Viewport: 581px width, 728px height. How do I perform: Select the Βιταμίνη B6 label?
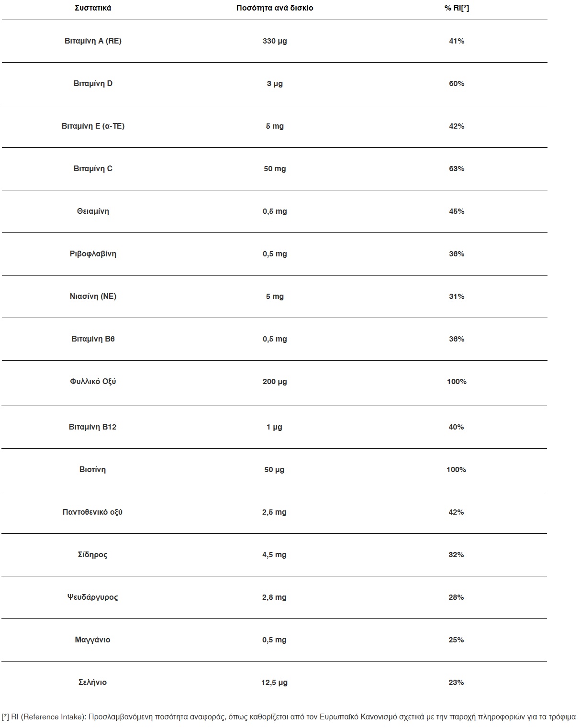[x=93, y=339]
